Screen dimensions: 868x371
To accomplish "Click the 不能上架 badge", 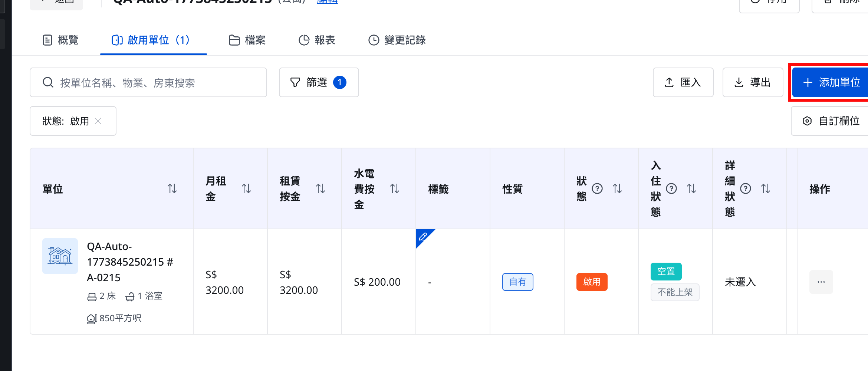I will pyautogui.click(x=675, y=292).
